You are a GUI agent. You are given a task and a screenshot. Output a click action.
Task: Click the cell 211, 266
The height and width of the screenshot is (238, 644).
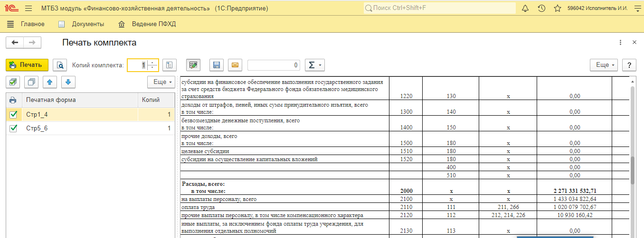[x=508, y=207]
